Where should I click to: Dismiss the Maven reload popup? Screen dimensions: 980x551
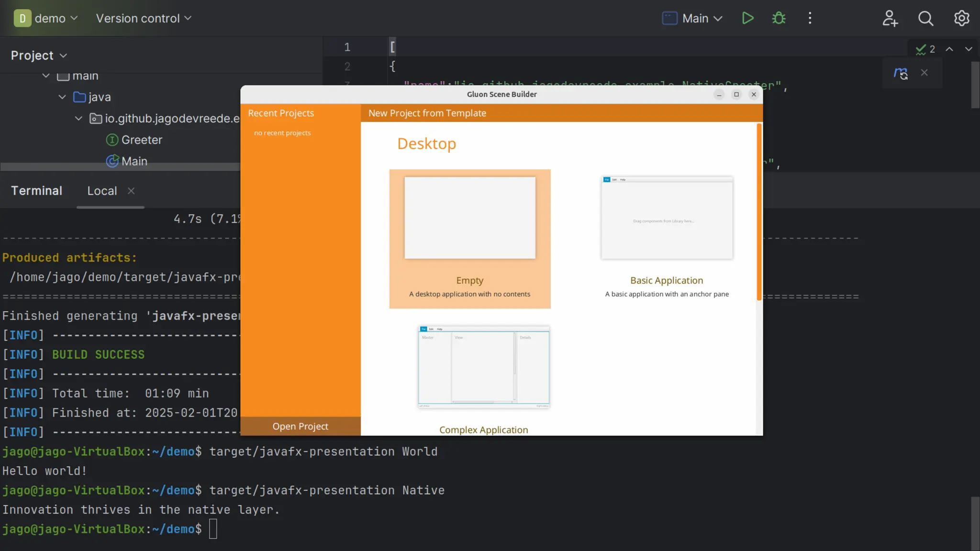[924, 73]
